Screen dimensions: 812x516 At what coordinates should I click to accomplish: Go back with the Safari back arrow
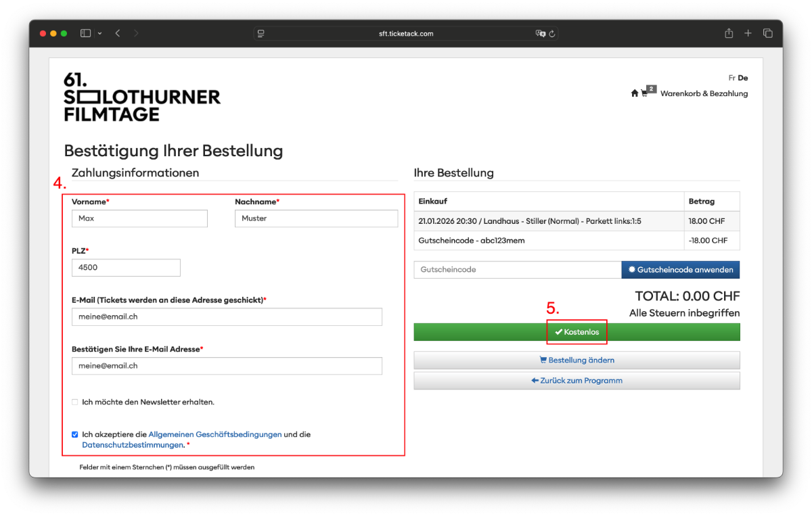118,33
